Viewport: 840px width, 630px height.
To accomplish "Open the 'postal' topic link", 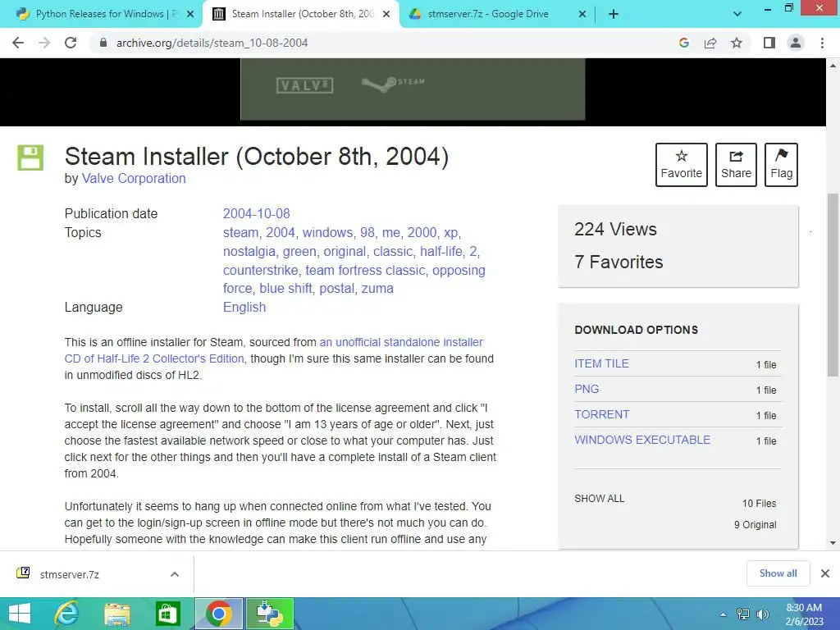I will (337, 288).
